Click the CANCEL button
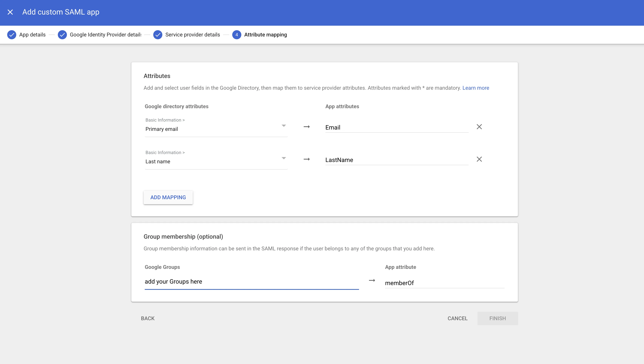Image resolution: width=644 pixels, height=364 pixels. [457, 318]
